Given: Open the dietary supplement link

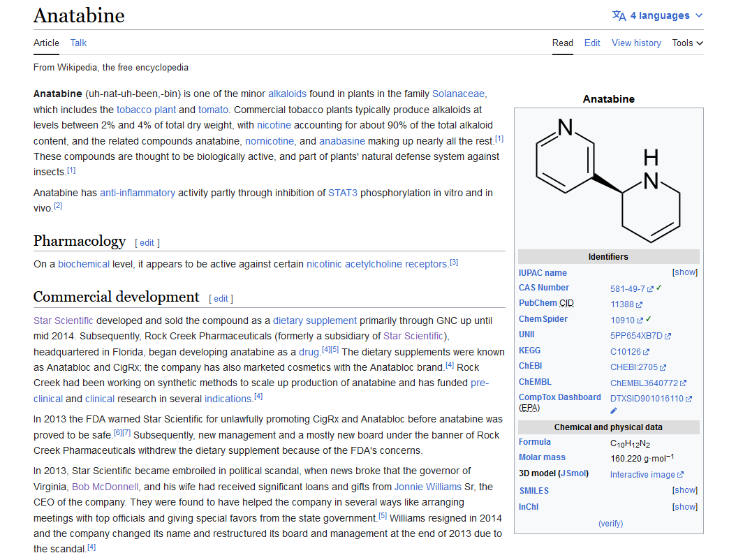Looking at the screenshot, I should [315, 320].
